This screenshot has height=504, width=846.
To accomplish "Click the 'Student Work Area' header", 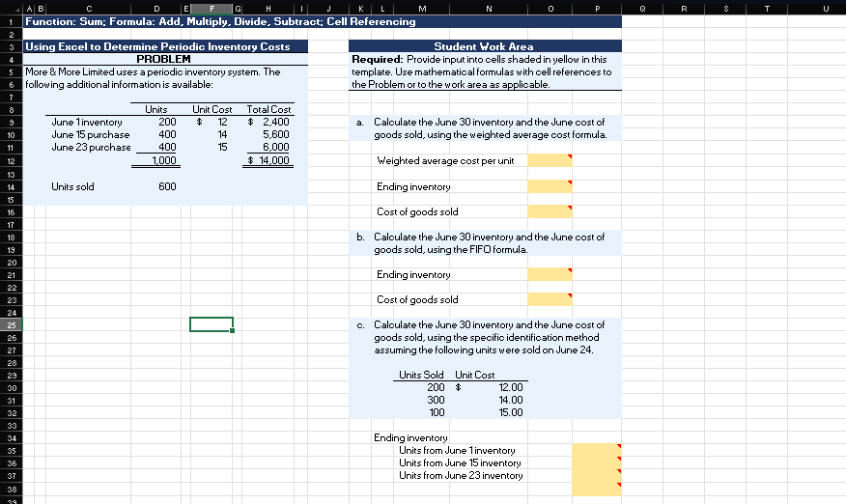I will coord(484,46).
